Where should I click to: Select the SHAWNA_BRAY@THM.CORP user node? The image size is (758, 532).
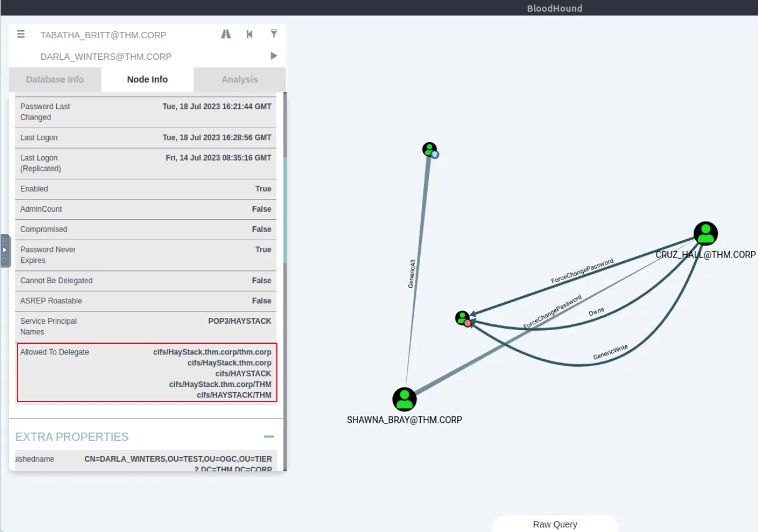pyautogui.click(x=405, y=400)
